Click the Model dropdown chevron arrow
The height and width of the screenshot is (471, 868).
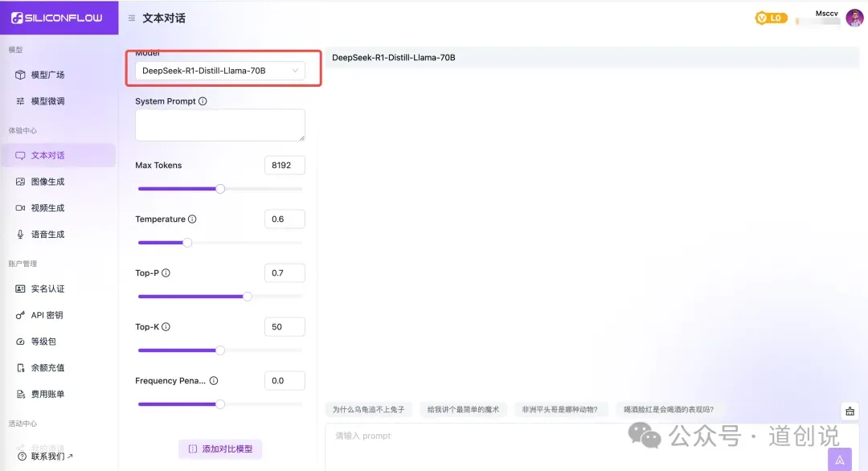pos(295,71)
